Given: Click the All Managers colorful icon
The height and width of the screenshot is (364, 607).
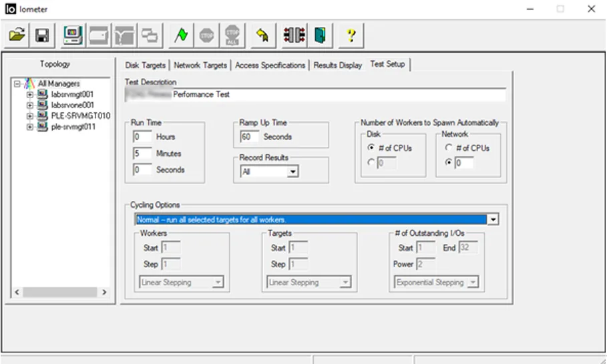Looking at the screenshot, I should 29,83.
